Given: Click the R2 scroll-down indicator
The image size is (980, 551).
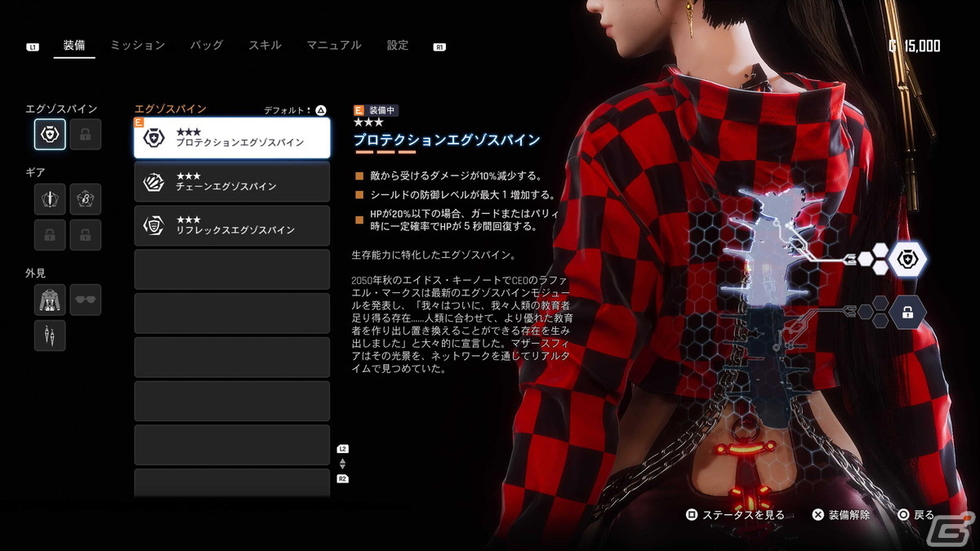Looking at the screenshot, I should click(342, 478).
